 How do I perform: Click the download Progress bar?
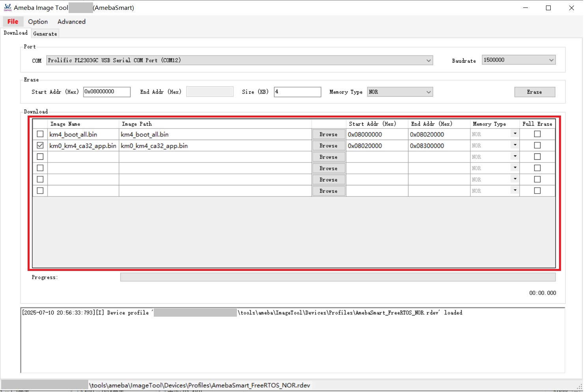pyautogui.click(x=337, y=277)
